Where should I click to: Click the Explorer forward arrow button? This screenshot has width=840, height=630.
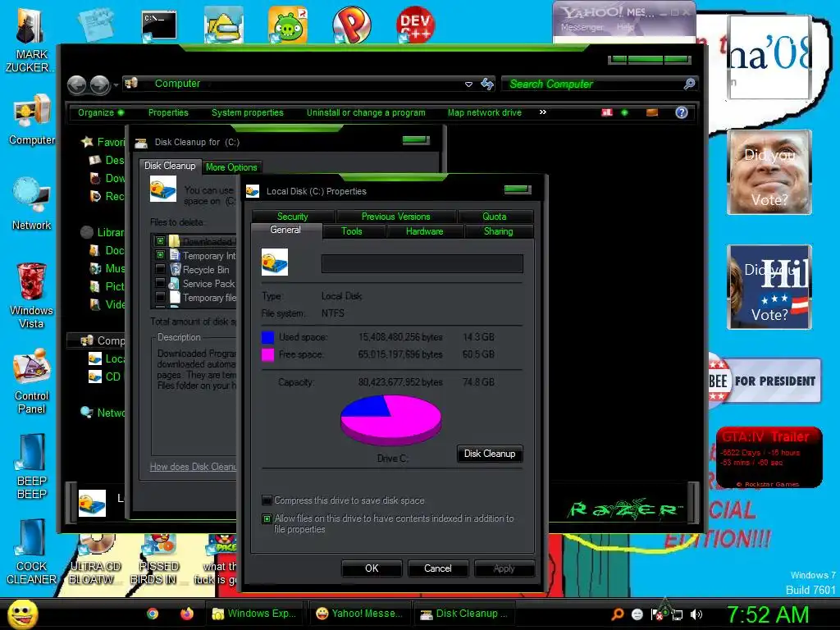point(99,84)
